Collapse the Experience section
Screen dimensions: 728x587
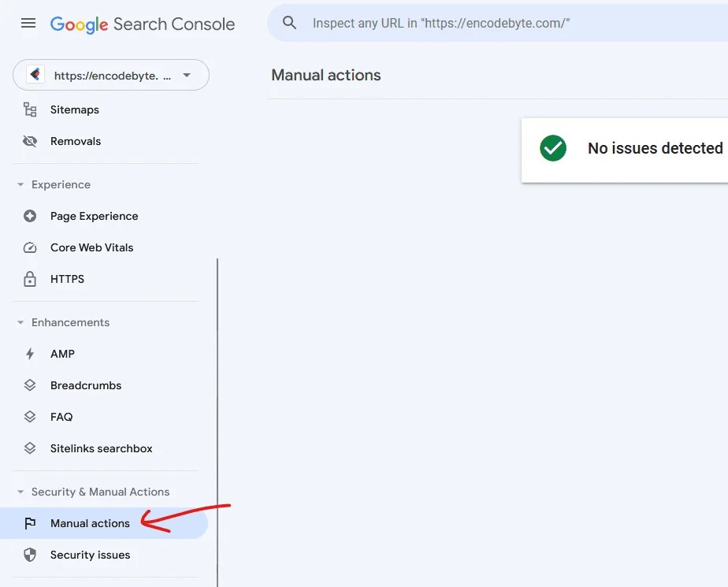click(x=20, y=184)
